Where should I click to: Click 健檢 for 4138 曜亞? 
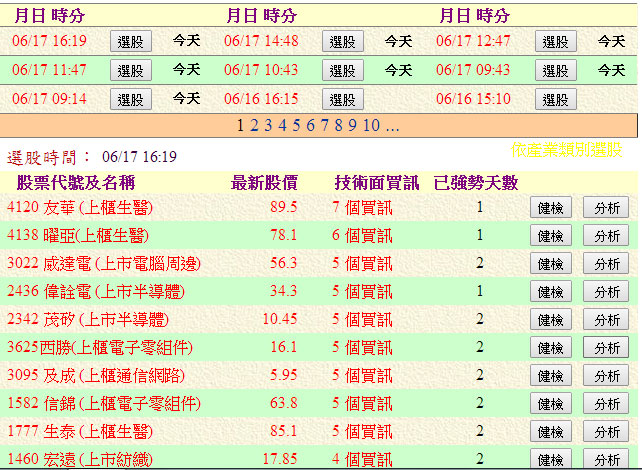tap(551, 235)
